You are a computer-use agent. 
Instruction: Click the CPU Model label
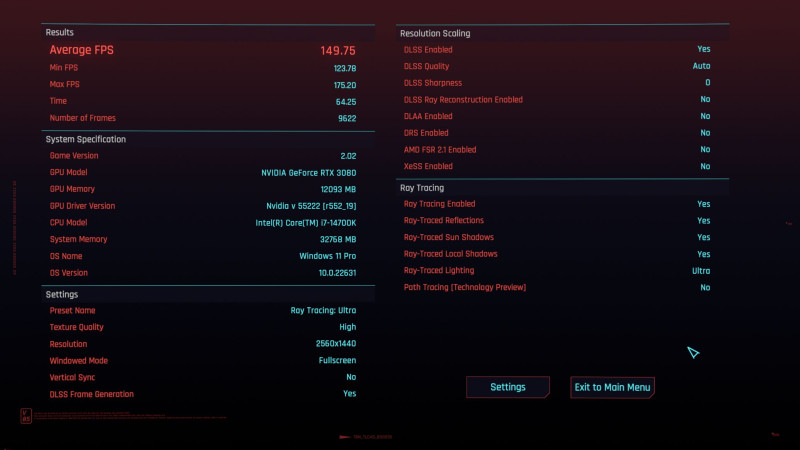[x=68, y=222]
